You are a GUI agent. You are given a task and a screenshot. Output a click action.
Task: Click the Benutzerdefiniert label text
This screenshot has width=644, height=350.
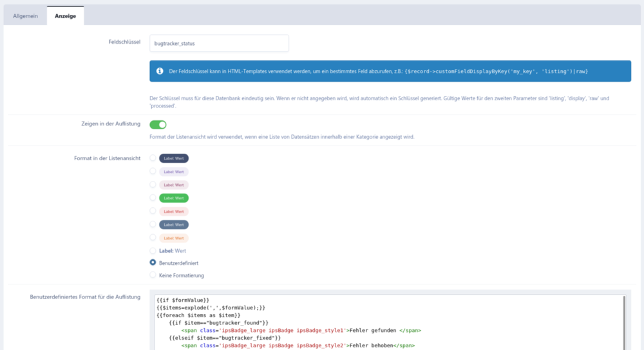(x=180, y=262)
